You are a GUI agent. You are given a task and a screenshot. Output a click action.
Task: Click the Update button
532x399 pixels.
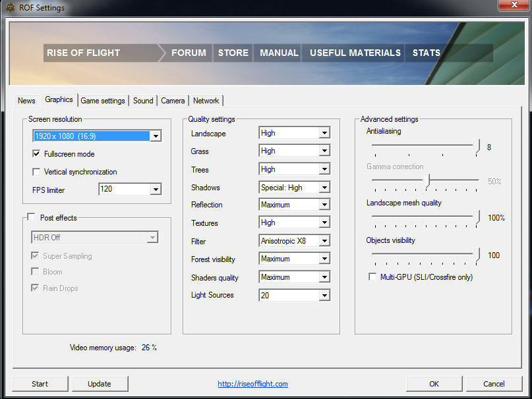tap(100, 384)
